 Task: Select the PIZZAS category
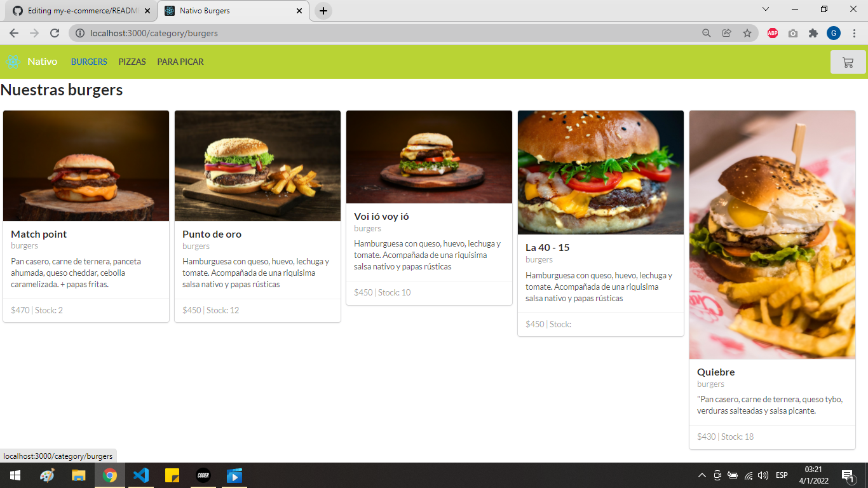tap(132, 62)
